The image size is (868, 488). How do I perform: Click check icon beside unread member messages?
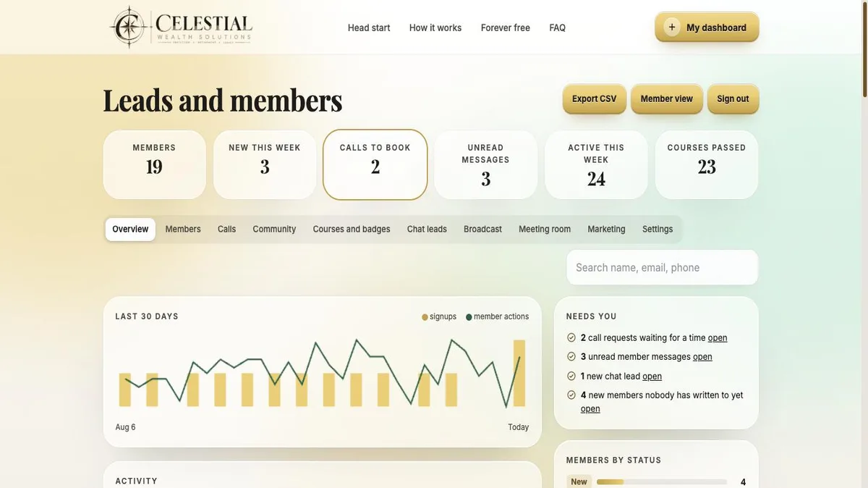point(571,357)
